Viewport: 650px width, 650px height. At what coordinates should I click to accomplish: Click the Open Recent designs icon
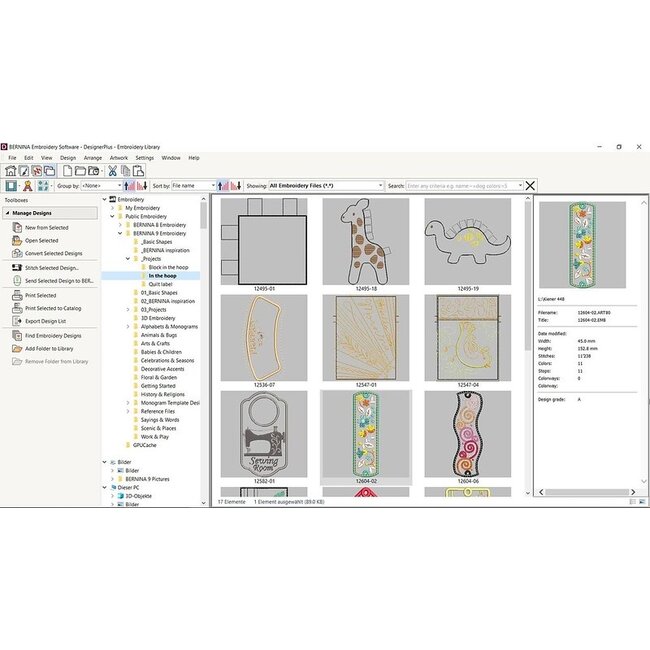tap(94, 171)
